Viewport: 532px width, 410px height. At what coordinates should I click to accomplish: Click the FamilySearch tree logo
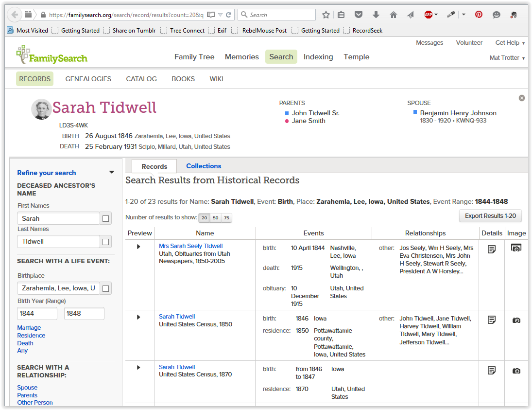51,54
